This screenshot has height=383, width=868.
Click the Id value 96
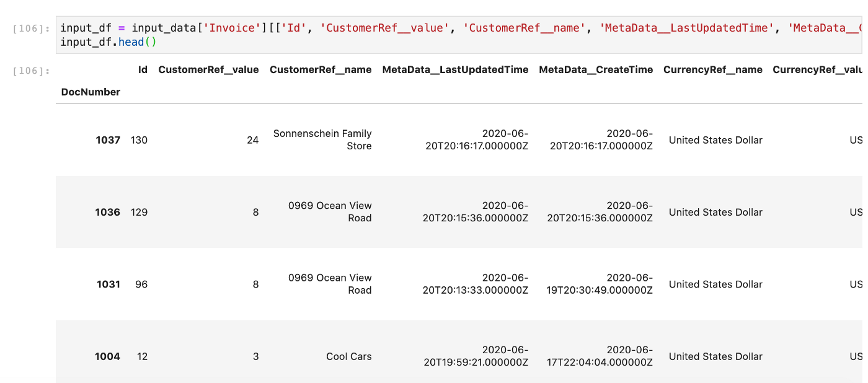142,284
